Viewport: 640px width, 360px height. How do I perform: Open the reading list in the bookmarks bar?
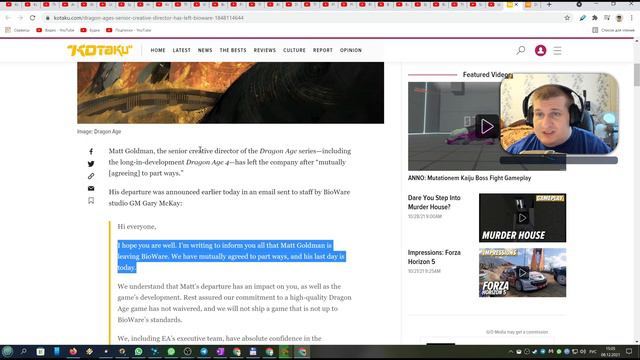[613, 30]
